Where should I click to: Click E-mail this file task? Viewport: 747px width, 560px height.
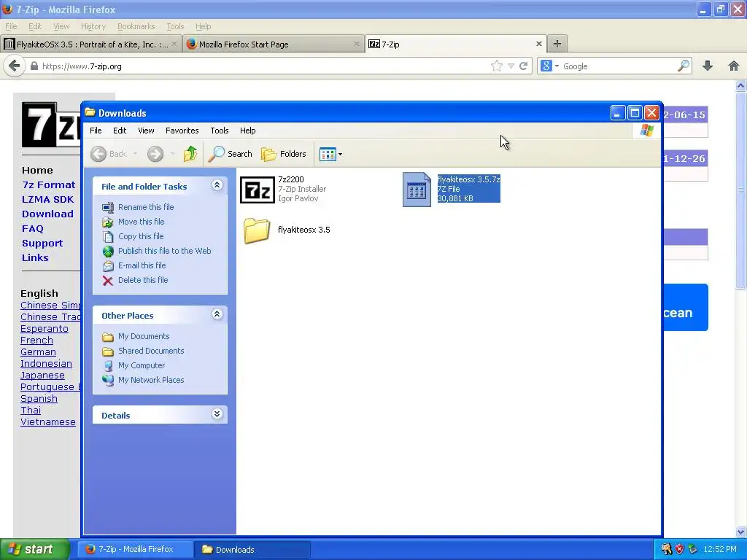142,265
